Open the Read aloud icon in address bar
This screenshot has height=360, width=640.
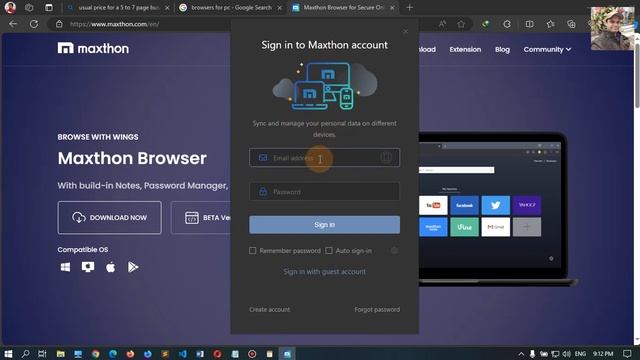(x=442, y=24)
